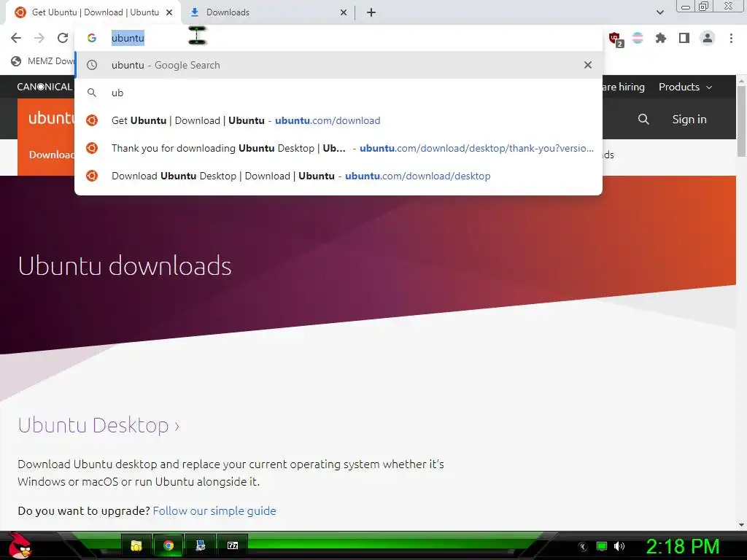Click the 2:18 PM taskbar clock
Image resolution: width=747 pixels, height=560 pixels.
pyautogui.click(x=682, y=546)
